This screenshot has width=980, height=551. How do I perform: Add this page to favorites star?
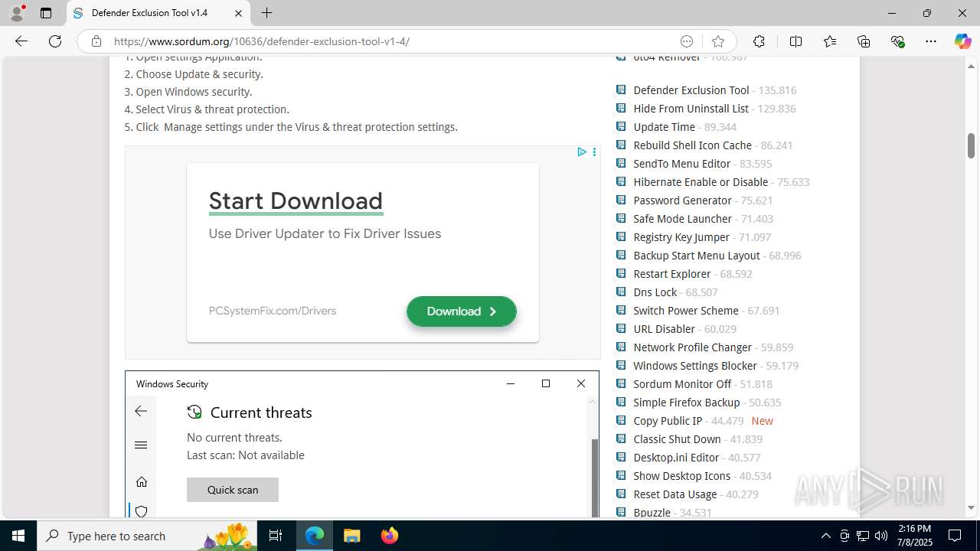click(x=717, y=41)
